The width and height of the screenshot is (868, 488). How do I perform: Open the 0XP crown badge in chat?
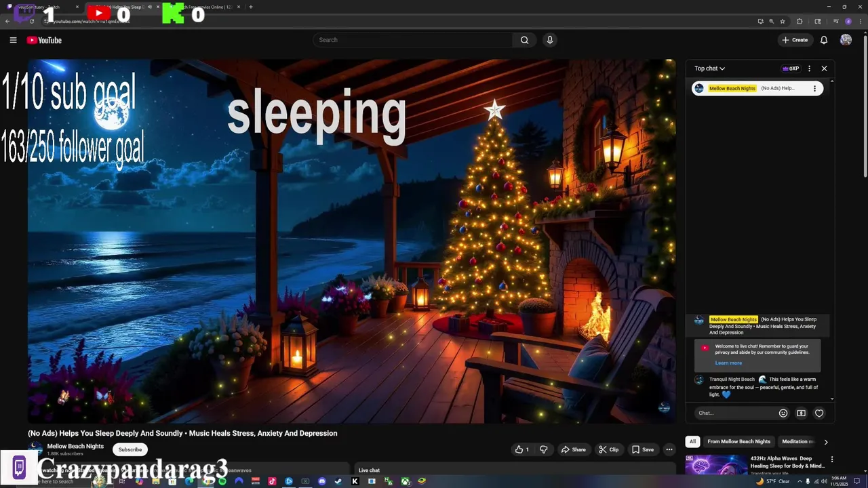point(791,68)
